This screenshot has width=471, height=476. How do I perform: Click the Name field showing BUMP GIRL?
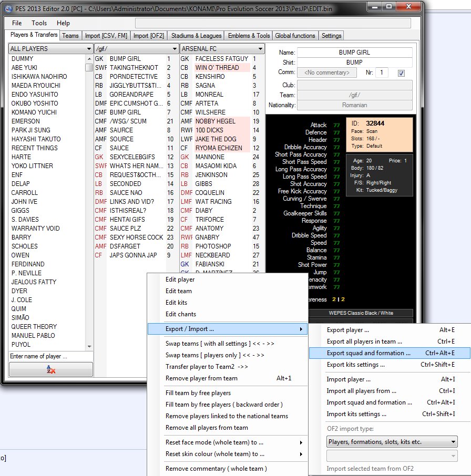point(354,52)
